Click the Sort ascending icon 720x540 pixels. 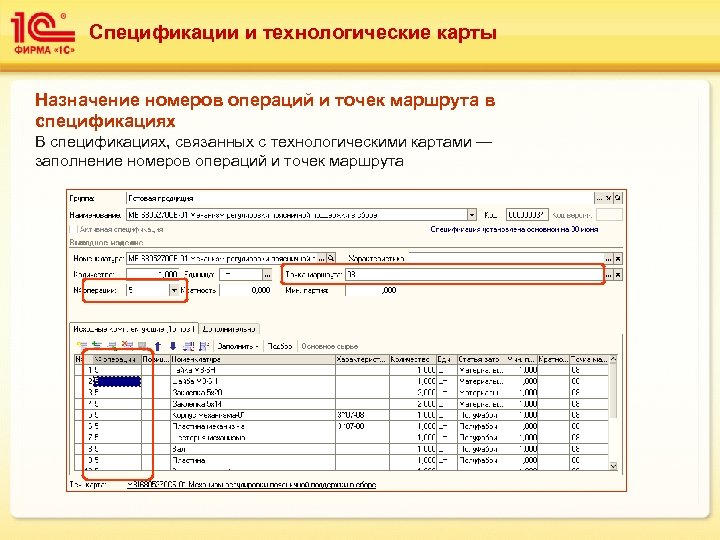pyautogui.click(x=188, y=346)
